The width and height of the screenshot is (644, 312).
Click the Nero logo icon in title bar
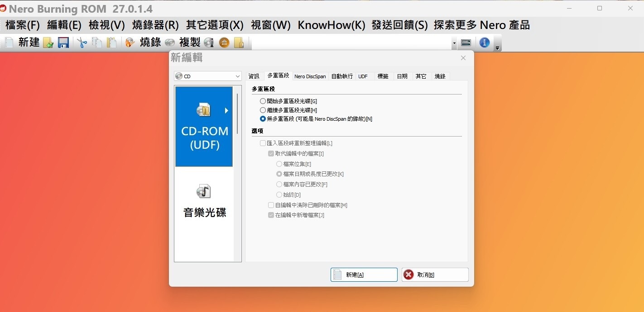pyautogui.click(x=3, y=8)
